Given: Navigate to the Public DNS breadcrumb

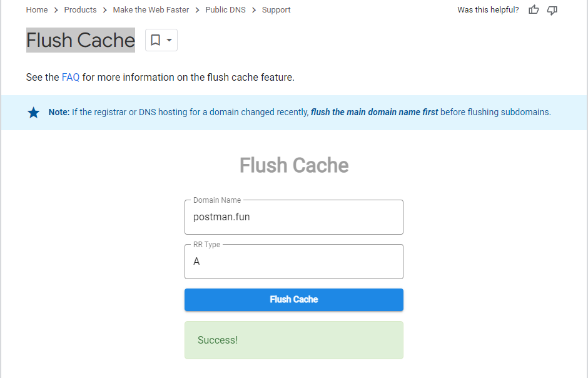Looking at the screenshot, I should click(225, 10).
